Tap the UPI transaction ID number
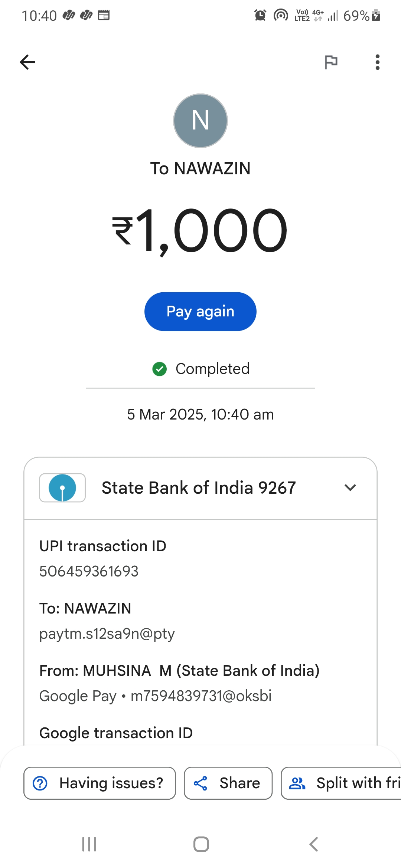The height and width of the screenshot is (868, 401). tap(89, 571)
